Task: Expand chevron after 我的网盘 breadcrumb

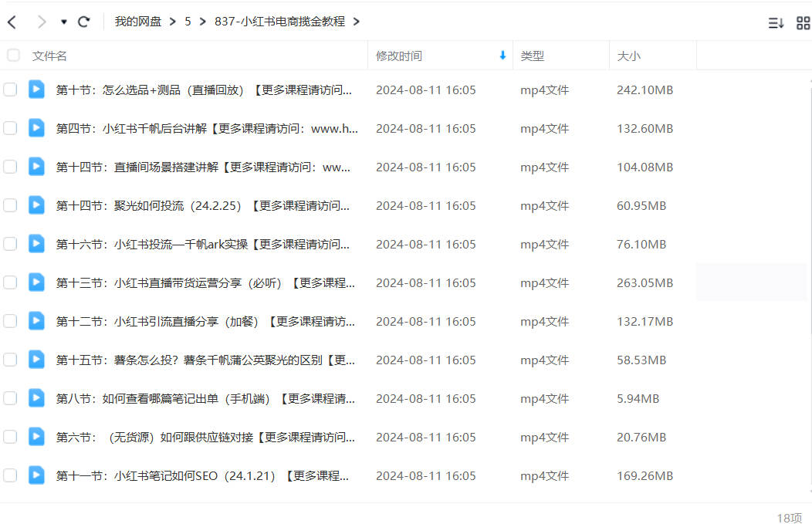Action: (x=173, y=22)
